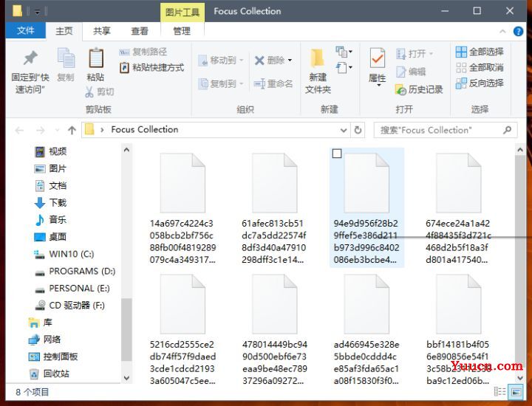The height and width of the screenshot is (406, 532).
Task: Select WIN10 (C:) drive
Action: pos(64,254)
